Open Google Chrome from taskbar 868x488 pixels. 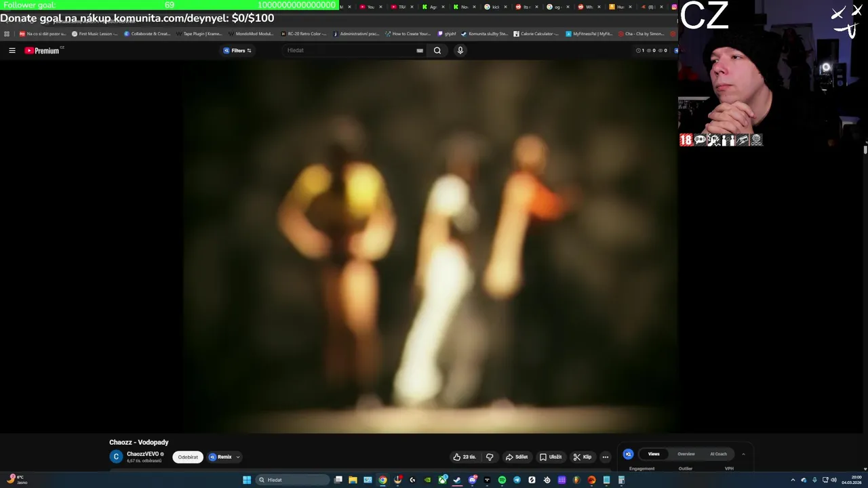click(x=382, y=480)
